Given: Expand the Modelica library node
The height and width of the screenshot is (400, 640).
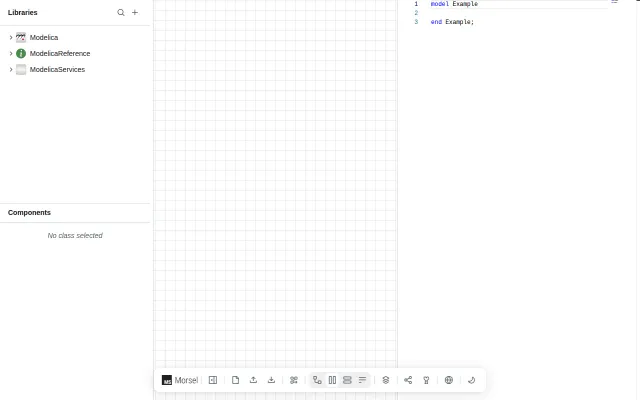Looking at the screenshot, I should click(11, 38).
